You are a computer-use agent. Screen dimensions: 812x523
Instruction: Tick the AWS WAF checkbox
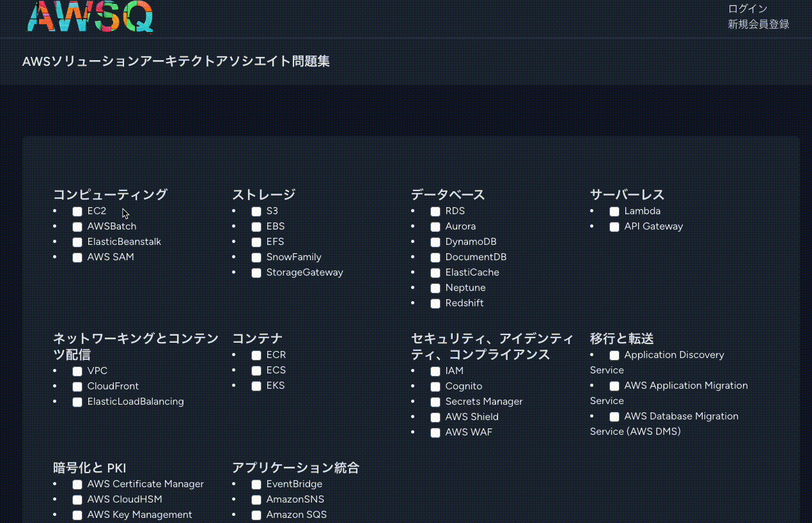[435, 433]
